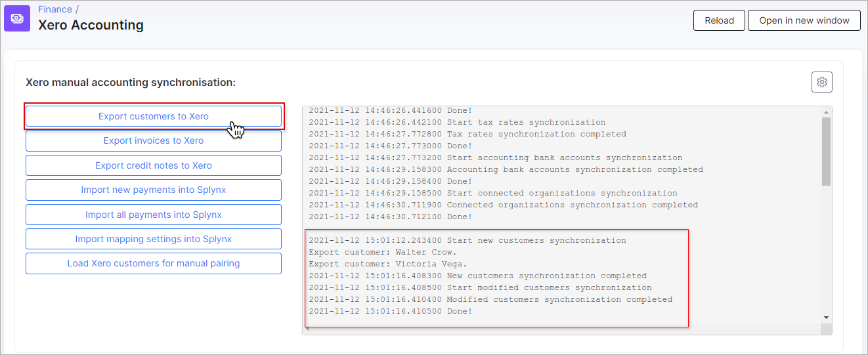Click 'Start tax rates synchronization' log line
The image size is (868, 355).
pos(457,122)
